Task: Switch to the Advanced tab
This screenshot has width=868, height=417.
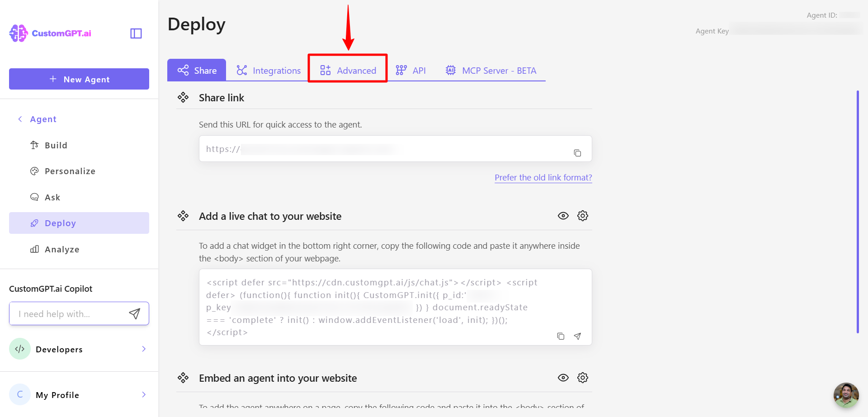Action: point(348,70)
